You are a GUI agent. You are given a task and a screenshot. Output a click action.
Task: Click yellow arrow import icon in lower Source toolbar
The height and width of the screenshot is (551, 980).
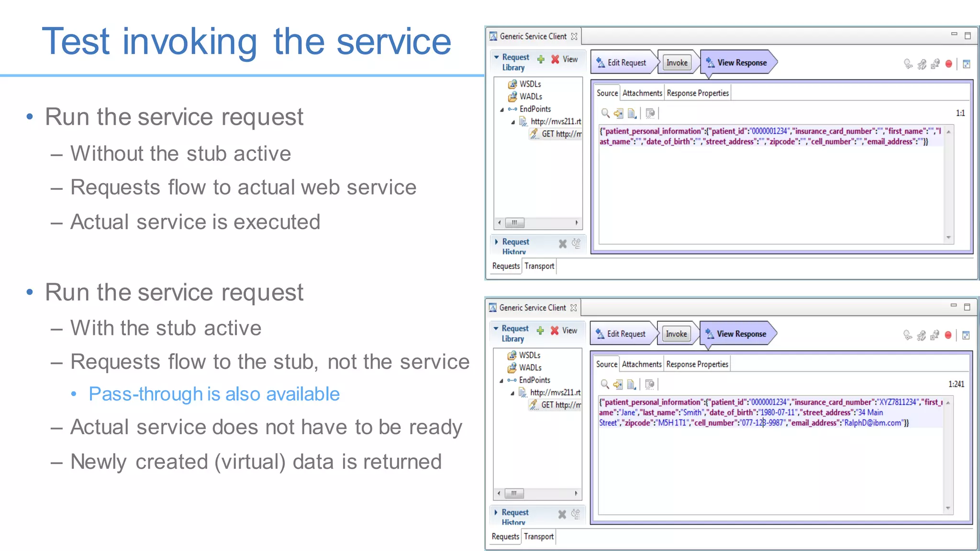click(x=618, y=384)
